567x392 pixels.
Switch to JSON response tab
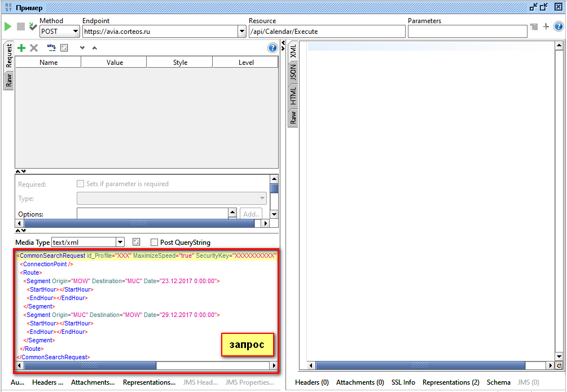coord(293,72)
